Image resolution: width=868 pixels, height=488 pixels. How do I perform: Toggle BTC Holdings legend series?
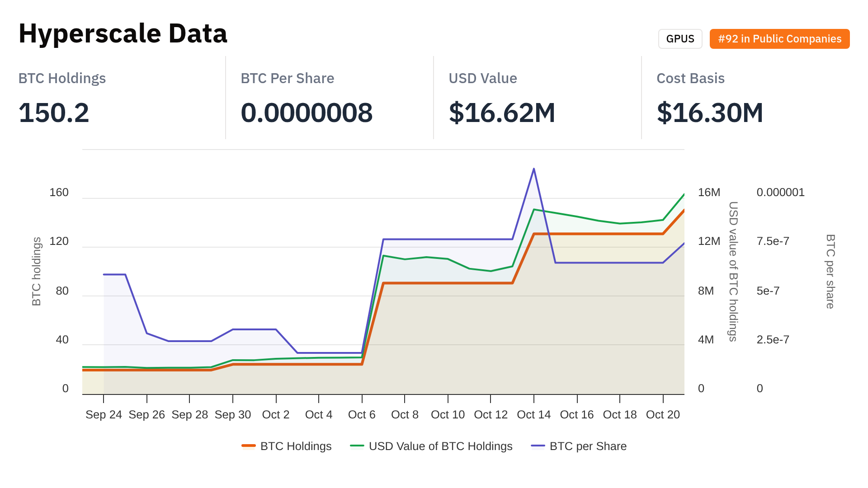[296, 446]
